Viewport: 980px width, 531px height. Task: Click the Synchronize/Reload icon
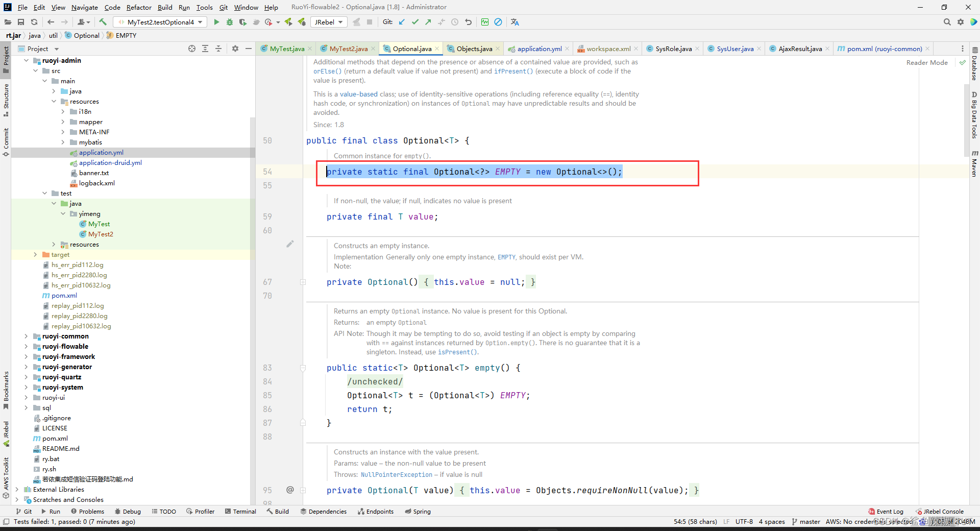pyautogui.click(x=34, y=22)
